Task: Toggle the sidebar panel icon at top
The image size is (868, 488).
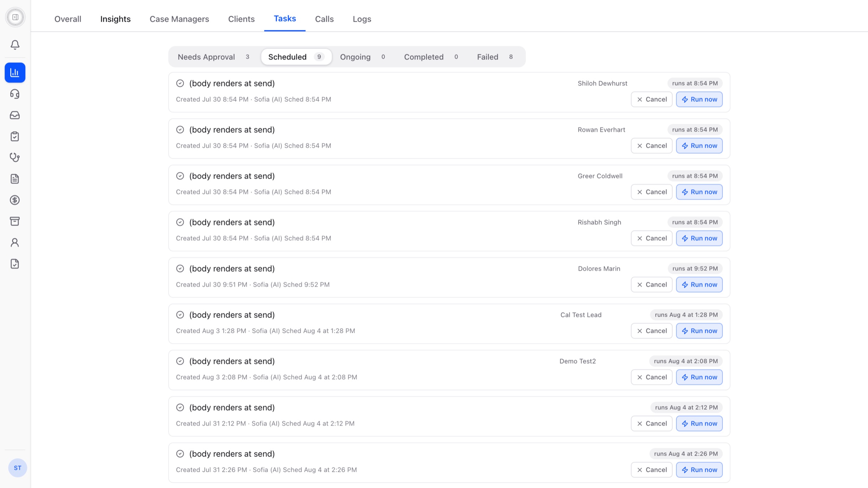Action: [x=15, y=17]
